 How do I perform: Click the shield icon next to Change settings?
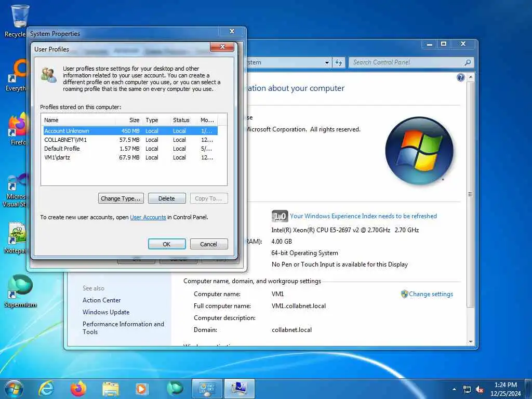click(x=404, y=294)
